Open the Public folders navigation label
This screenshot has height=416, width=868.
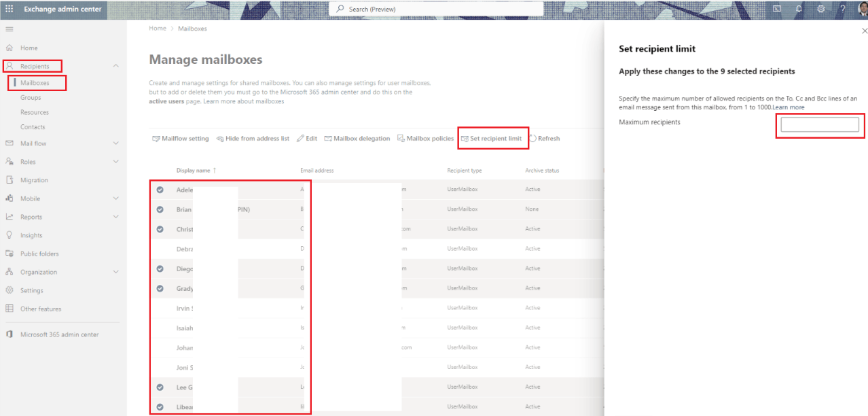39,254
